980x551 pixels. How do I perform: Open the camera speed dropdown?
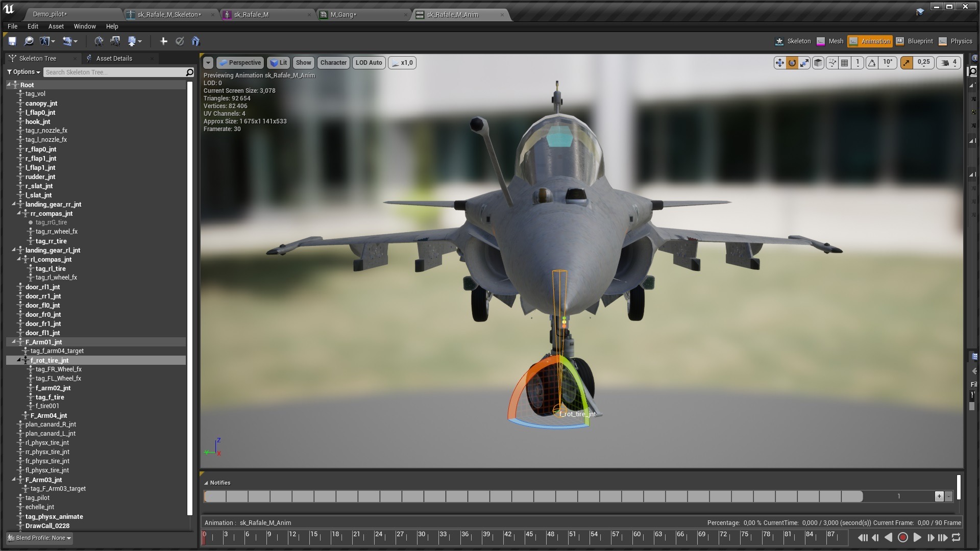tap(949, 63)
